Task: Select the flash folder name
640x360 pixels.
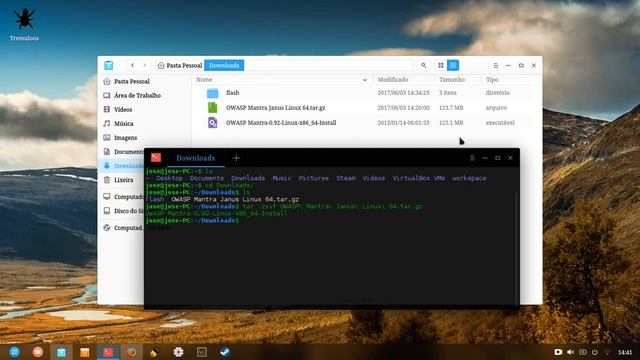Action: click(233, 93)
